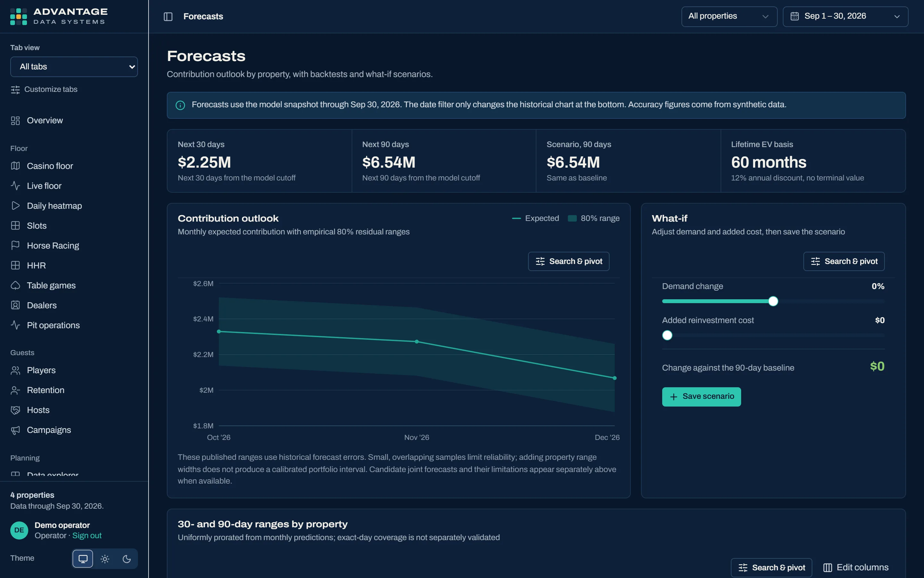
Task: Click the Overview grid icon
Action: point(15,121)
